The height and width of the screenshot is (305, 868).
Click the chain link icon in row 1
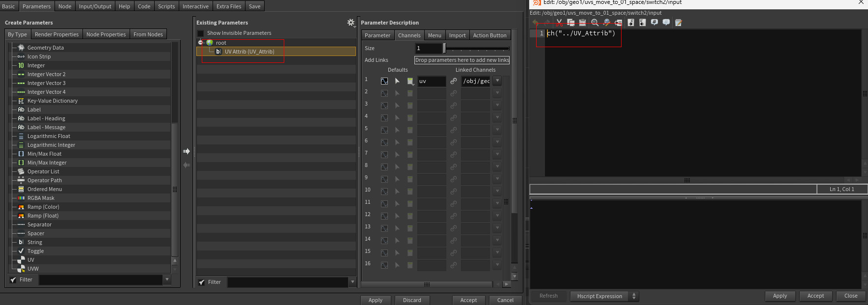click(x=454, y=81)
